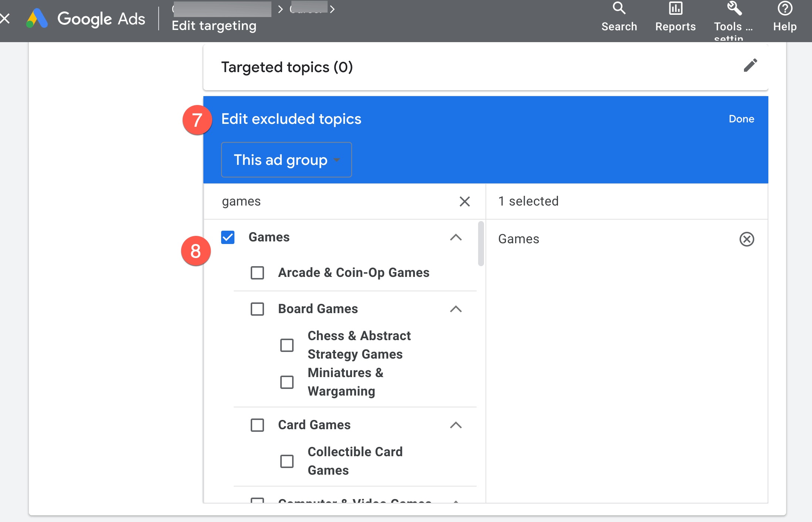This screenshot has height=522, width=812.
Task: Click the This ad group dropdown button
Action: pyautogui.click(x=286, y=160)
